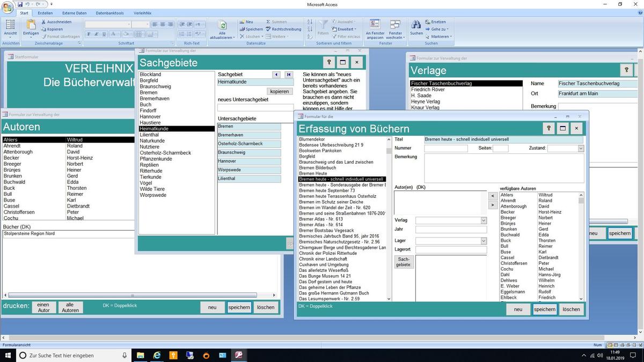Click the verfügbare Autoren scrollbar down arrow
Screen dimensions: 644x362
[x=581, y=299]
